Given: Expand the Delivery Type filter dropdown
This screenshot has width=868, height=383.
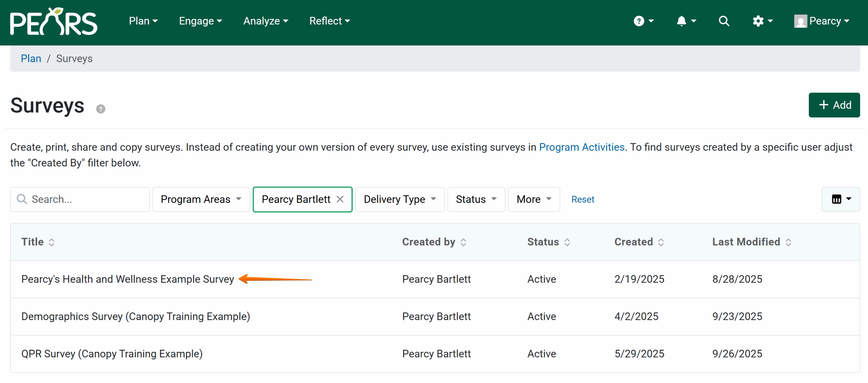Looking at the screenshot, I should 400,199.
